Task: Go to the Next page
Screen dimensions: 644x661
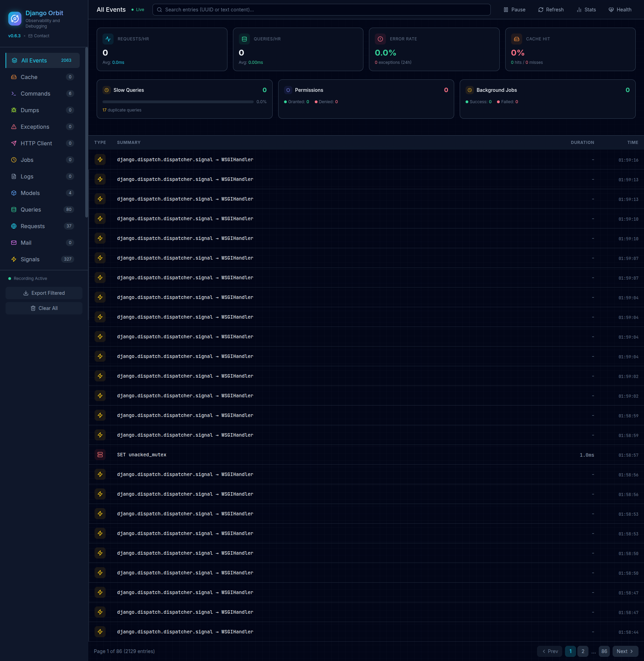Action: tap(625, 651)
